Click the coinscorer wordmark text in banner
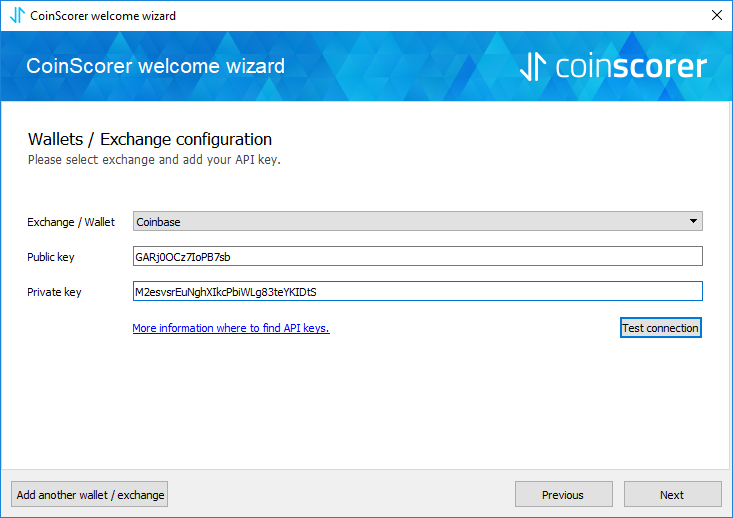The height and width of the screenshot is (518, 733). coord(631,66)
